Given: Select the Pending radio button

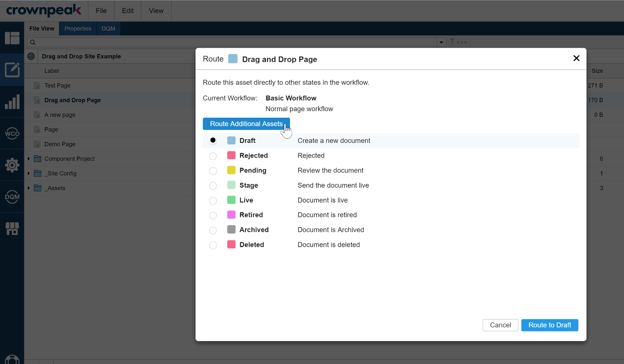Looking at the screenshot, I should [213, 171].
